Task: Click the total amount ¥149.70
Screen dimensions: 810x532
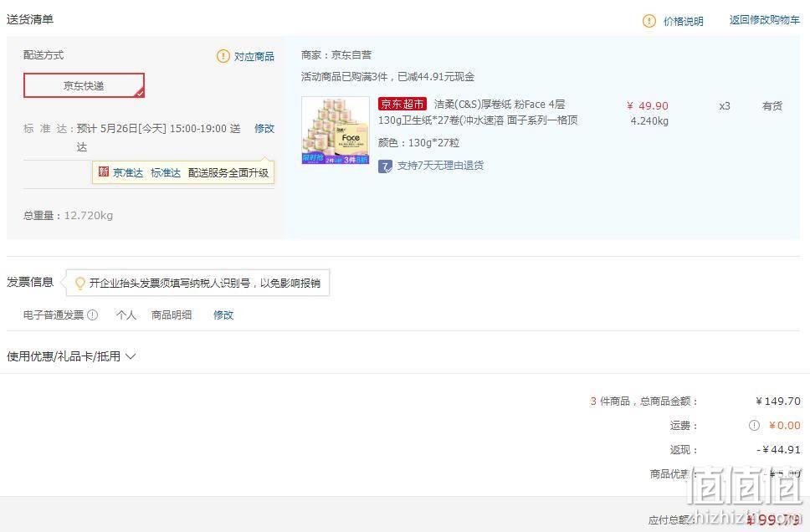Action: click(778, 402)
